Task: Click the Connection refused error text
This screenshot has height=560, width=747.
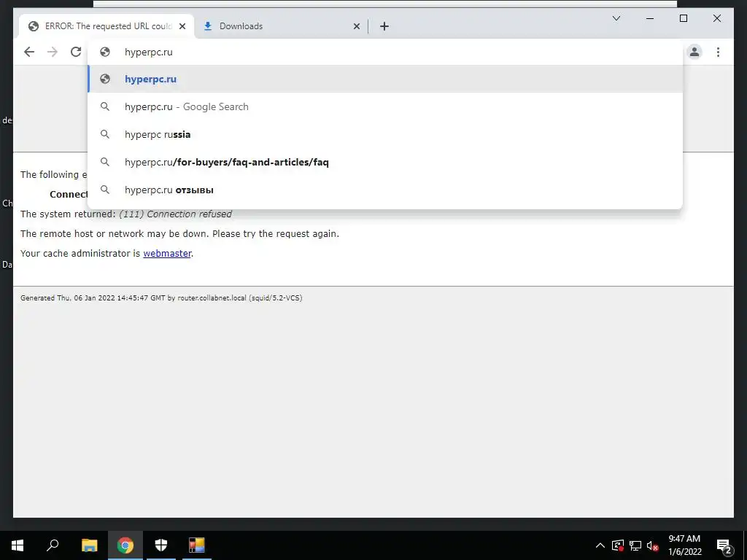Action: (x=175, y=214)
